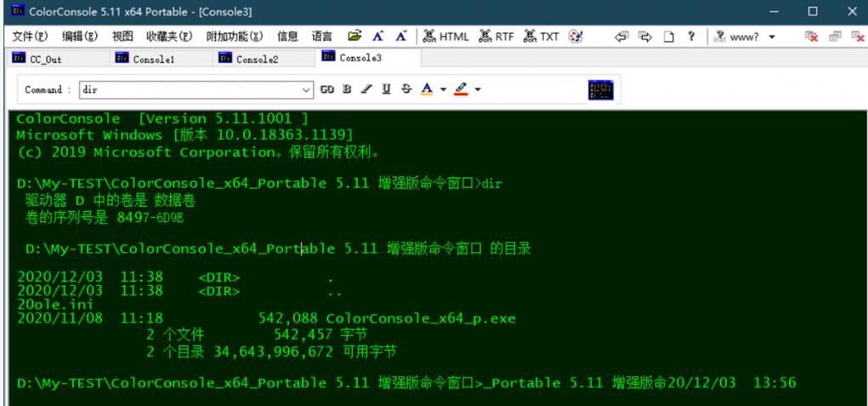The image size is (868, 406).
Task: Open the 附加功能(X) menu
Action: (235, 37)
